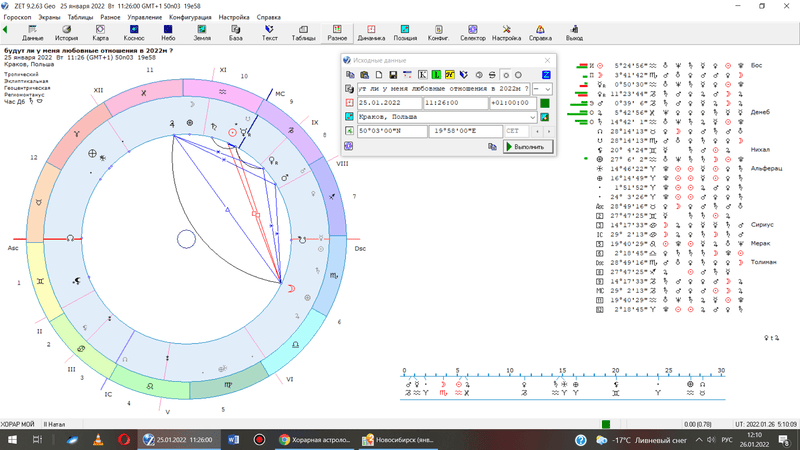Click the K icon in dialog toolbar

click(423, 74)
